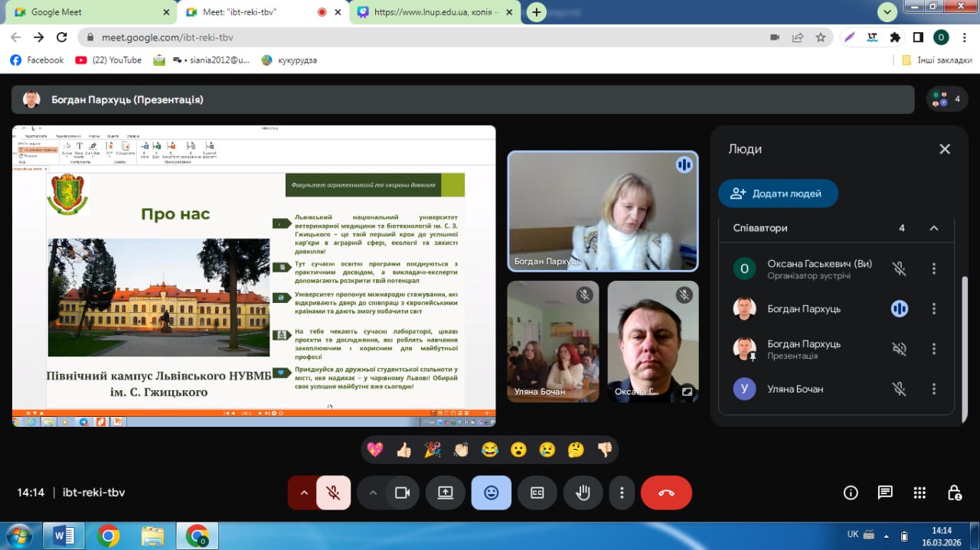The width and height of the screenshot is (980, 550).
Task: Click the Present screen button
Action: tap(446, 493)
